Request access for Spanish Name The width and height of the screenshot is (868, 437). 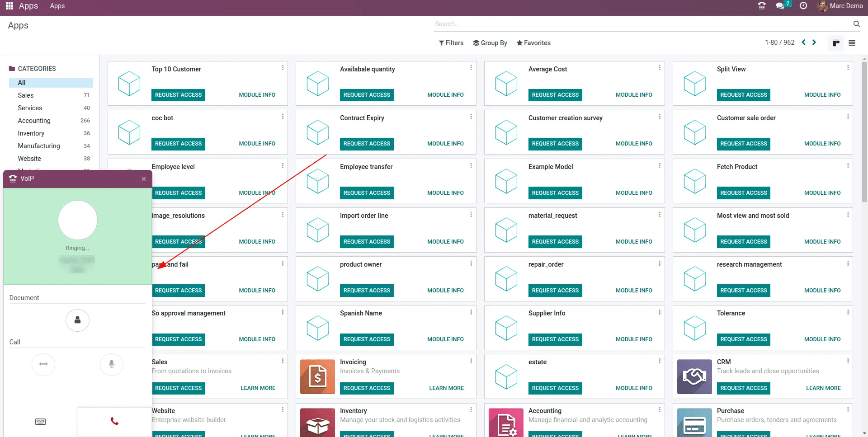coord(367,339)
